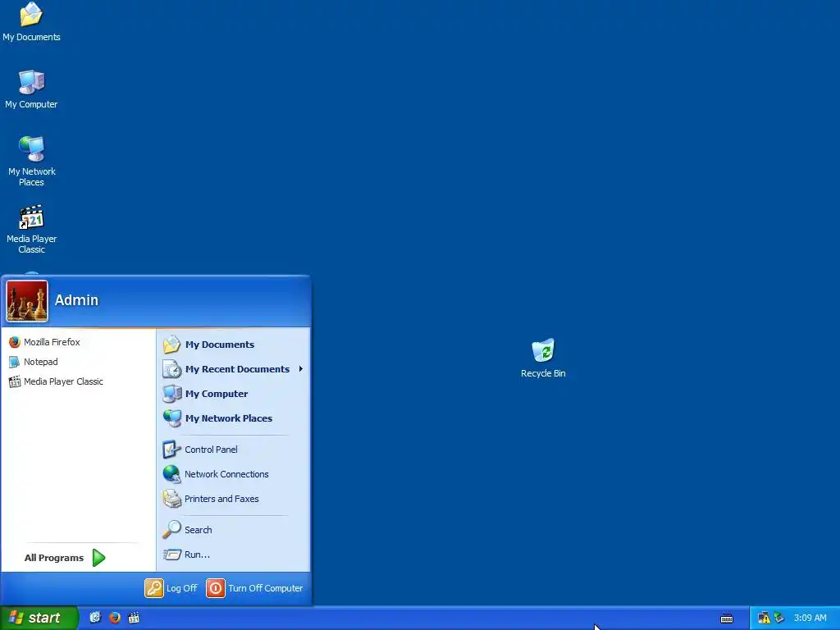The width and height of the screenshot is (840, 630).
Task: Click Show Desktop quick launch icon
Action: tap(95, 618)
